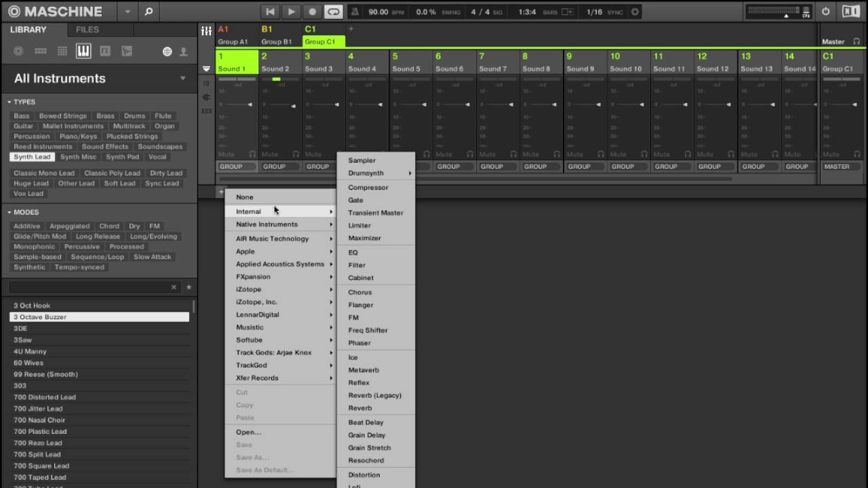Collapse the mixer with the down arrow icon
This screenshot has height=488, width=868.
pyautogui.click(x=207, y=68)
